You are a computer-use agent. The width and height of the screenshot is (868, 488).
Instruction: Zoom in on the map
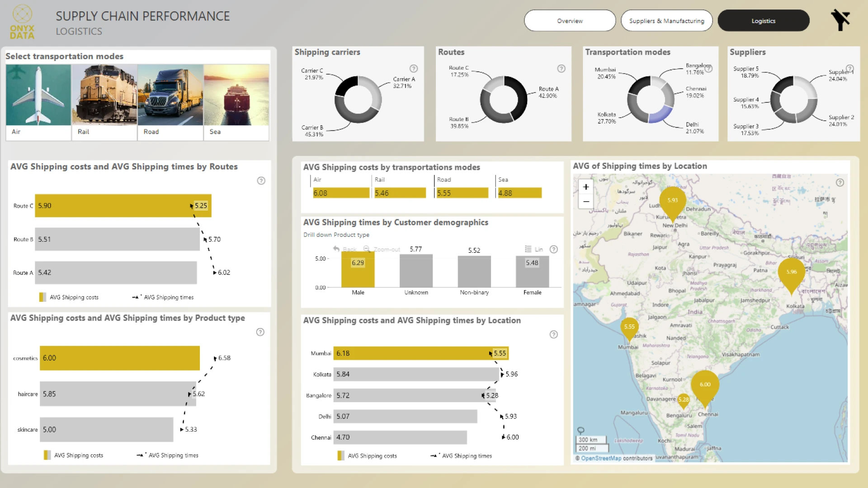pos(586,187)
